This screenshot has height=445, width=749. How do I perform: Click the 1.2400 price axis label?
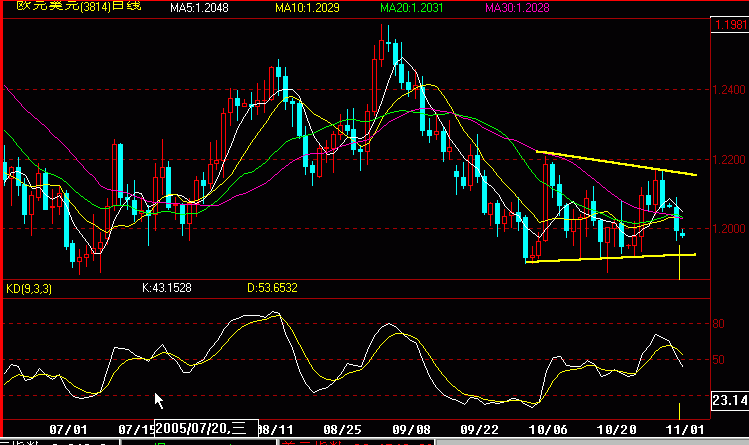click(x=729, y=90)
